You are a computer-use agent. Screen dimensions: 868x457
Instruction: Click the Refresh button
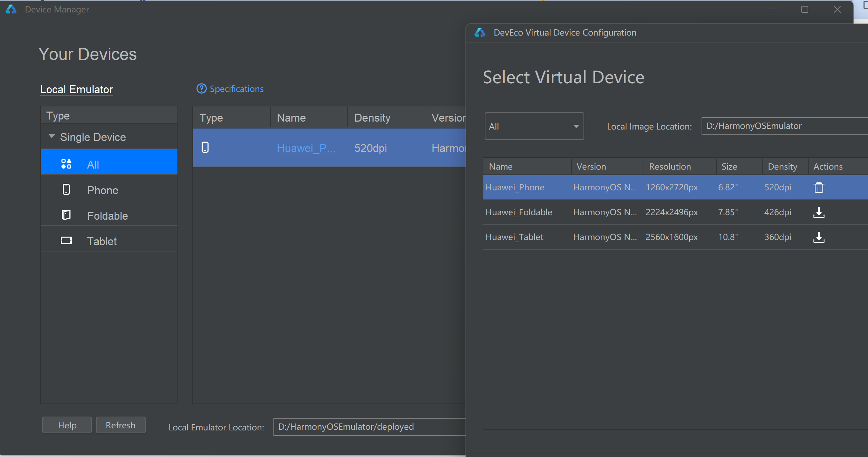tap(120, 425)
